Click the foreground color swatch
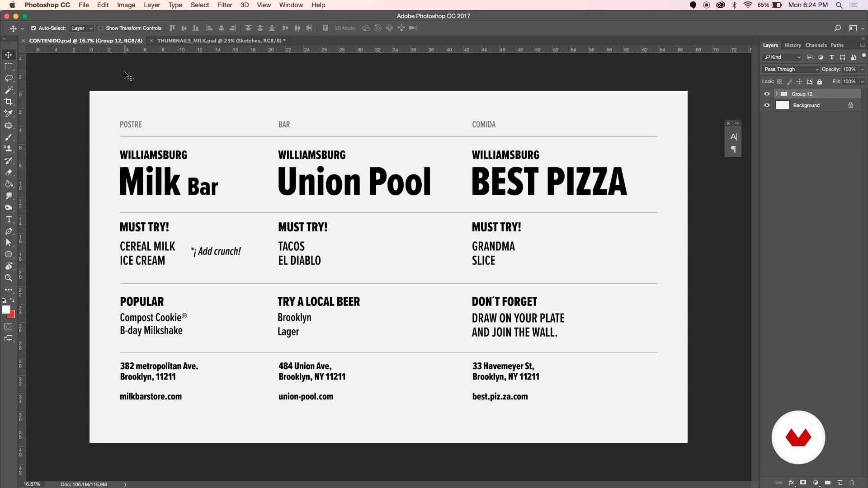This screenshot has width=868, height=488. coord(6,310)
